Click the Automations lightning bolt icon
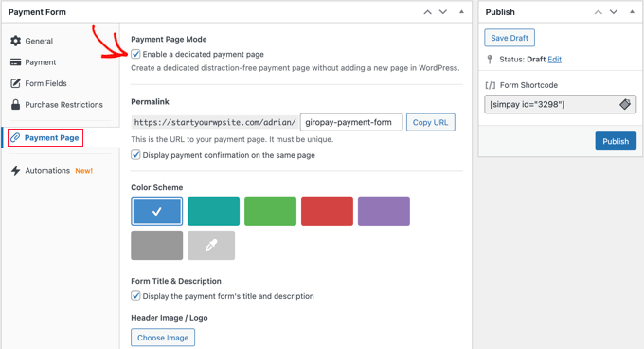 tap(15, 170)
